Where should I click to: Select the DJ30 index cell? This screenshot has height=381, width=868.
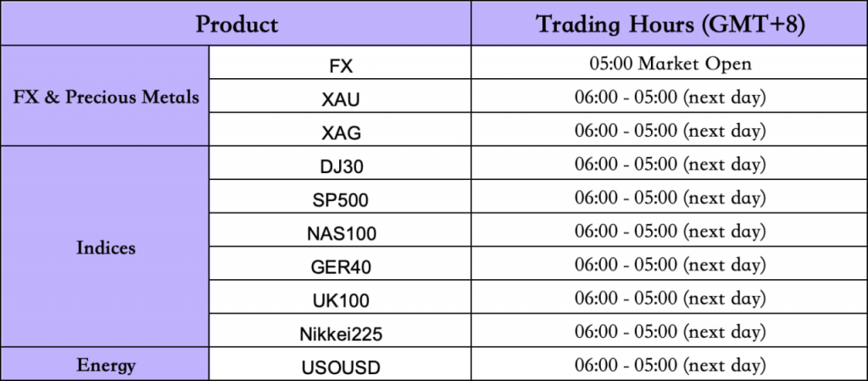tap(341, 165)
